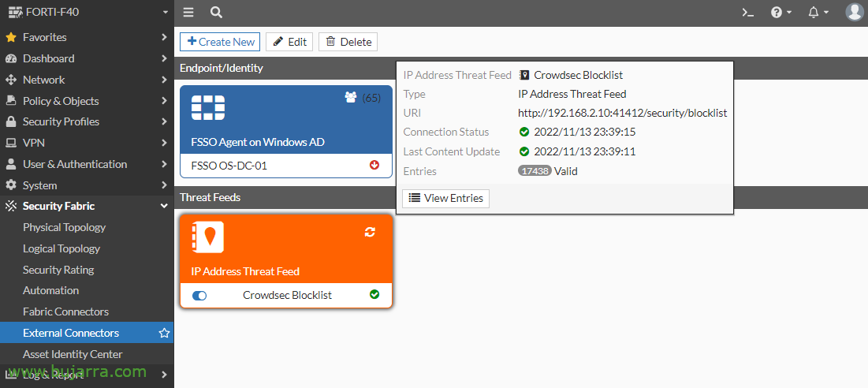This screenshot has height=388, width=868.
Task: Select External Connectors menu item
Action: pos(87,333)
